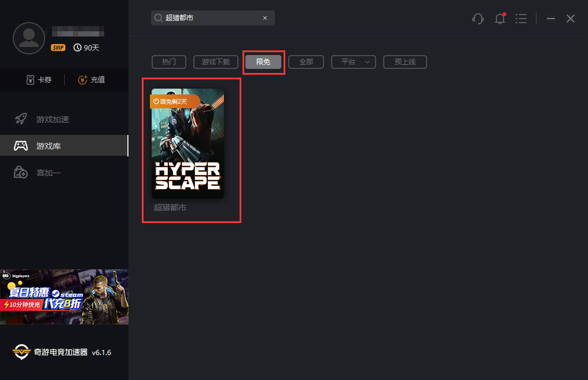588x380 pixels.
Task: Switch to the 预上线 filter tab
Action: click(405, 62)
